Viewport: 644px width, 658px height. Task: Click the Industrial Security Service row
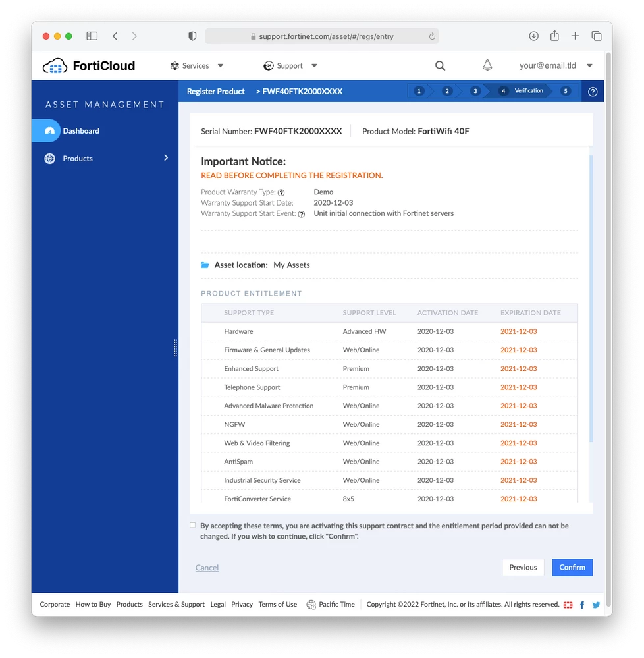tap(389, 480)
